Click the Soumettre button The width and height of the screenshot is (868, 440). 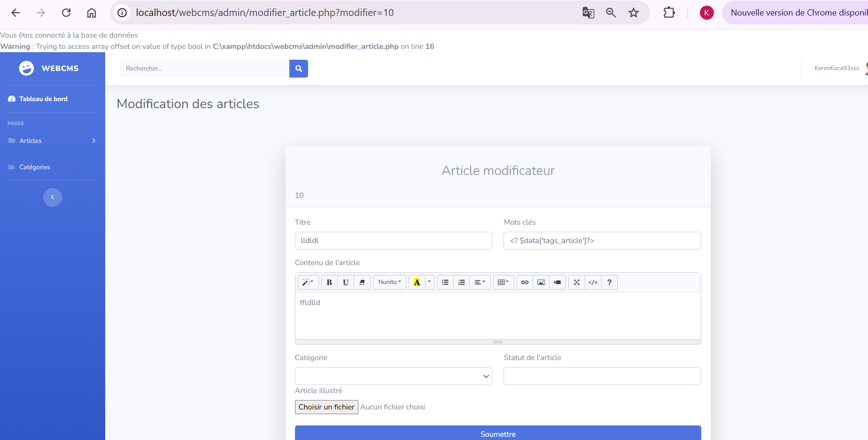(498, 433)
